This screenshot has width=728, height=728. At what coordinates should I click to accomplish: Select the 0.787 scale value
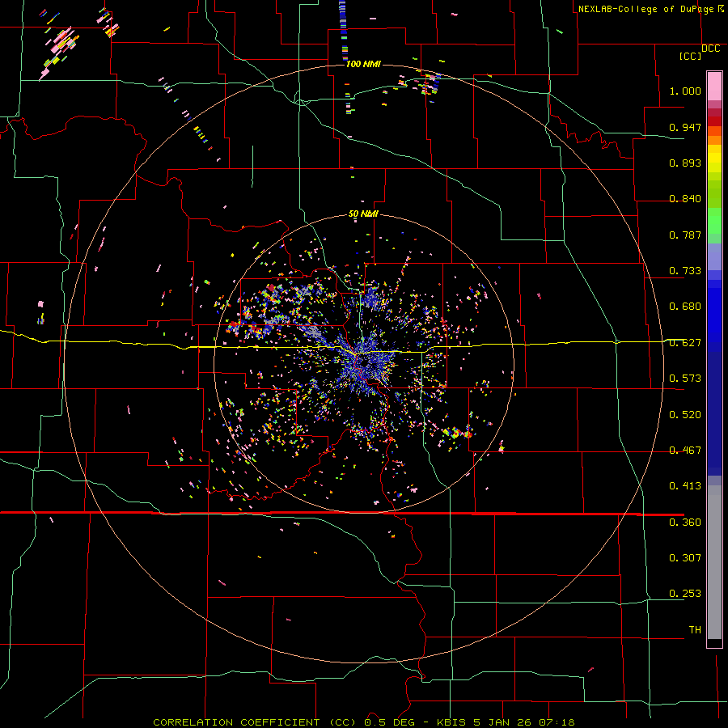pos(685,235)
